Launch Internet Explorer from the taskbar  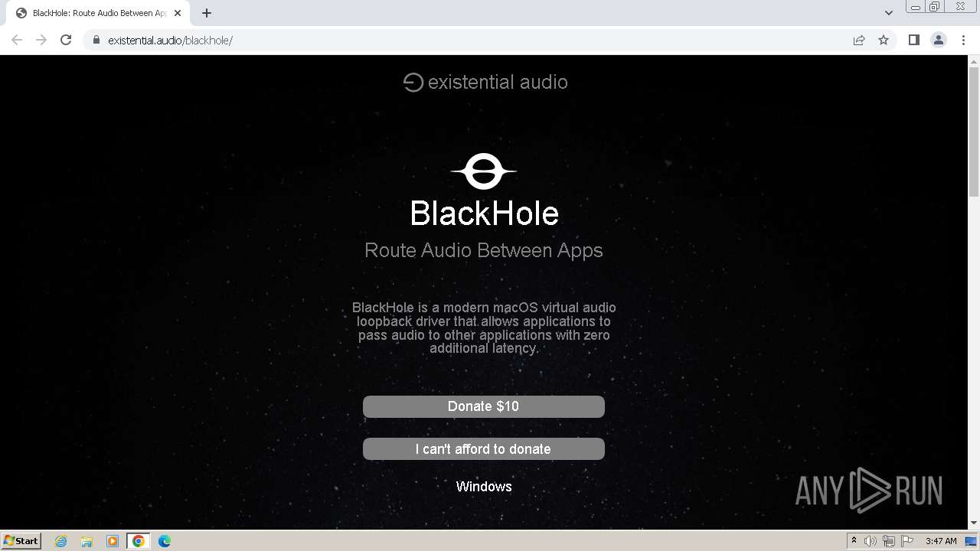click(61, 541)
